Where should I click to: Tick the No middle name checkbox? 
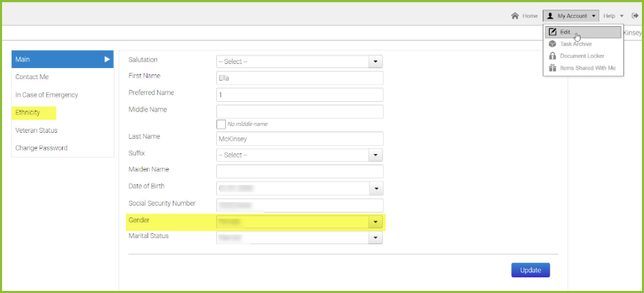click(221, 124)
